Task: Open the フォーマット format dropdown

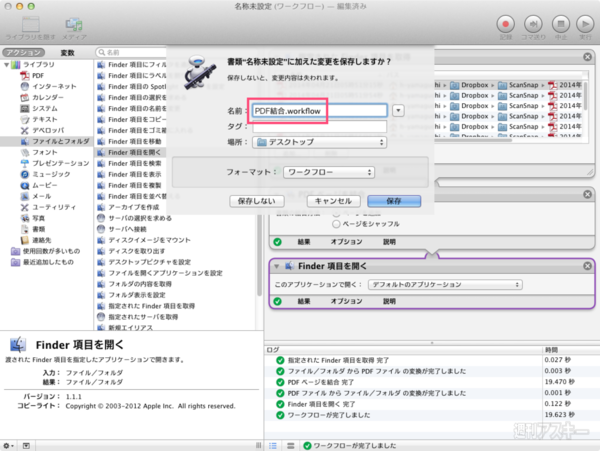Action: tap(329, 172)
